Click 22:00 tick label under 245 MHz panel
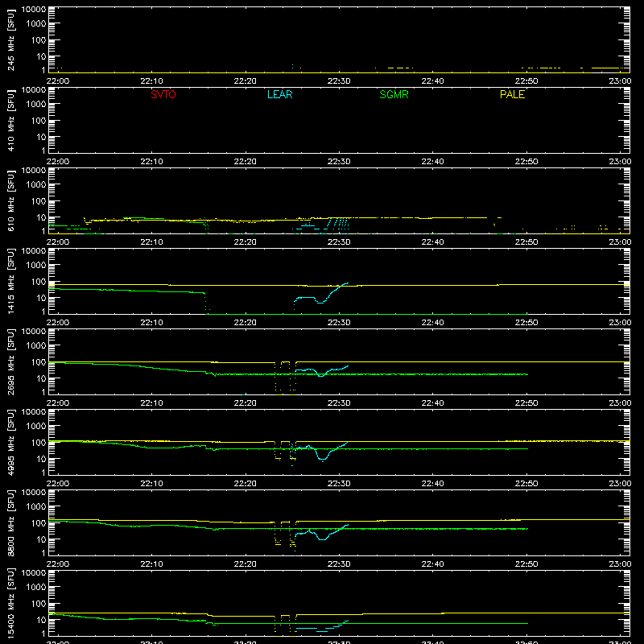Screen dimensions: 644x644 click(x=58, y=81)
